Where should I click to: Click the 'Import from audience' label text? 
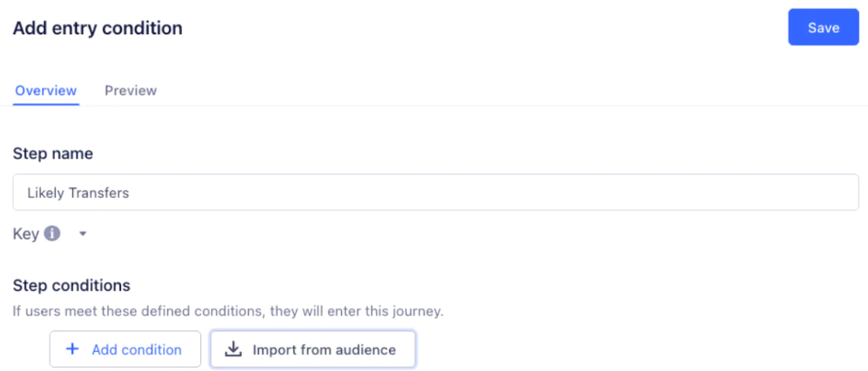[x=324, y=350]
